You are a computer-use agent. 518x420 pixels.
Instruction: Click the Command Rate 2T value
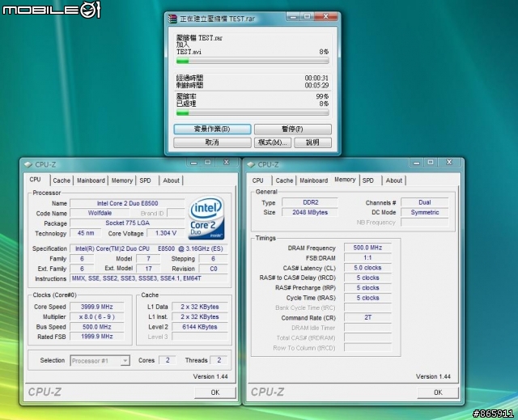click(x=367, y=318)
